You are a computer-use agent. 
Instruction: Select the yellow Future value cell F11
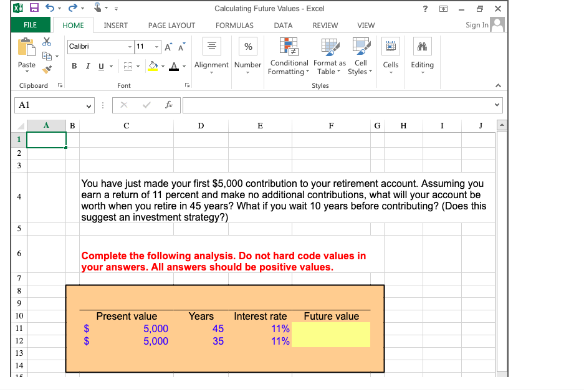click(331, 328)
